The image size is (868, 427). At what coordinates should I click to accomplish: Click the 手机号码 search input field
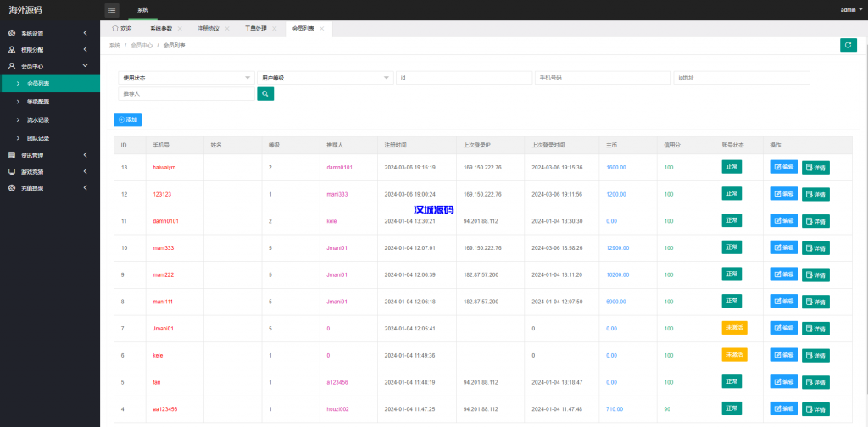pos(602,78)
